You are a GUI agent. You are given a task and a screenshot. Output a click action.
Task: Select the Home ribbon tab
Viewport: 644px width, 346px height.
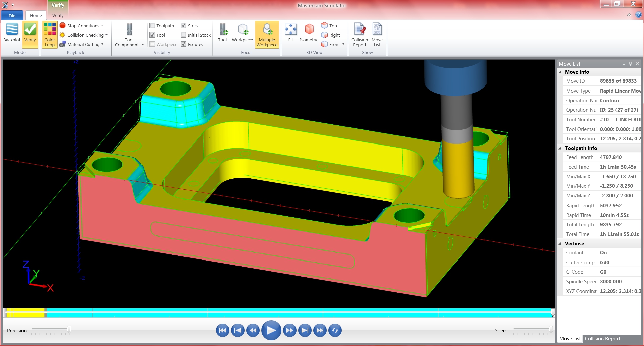(x=36, y=15)
